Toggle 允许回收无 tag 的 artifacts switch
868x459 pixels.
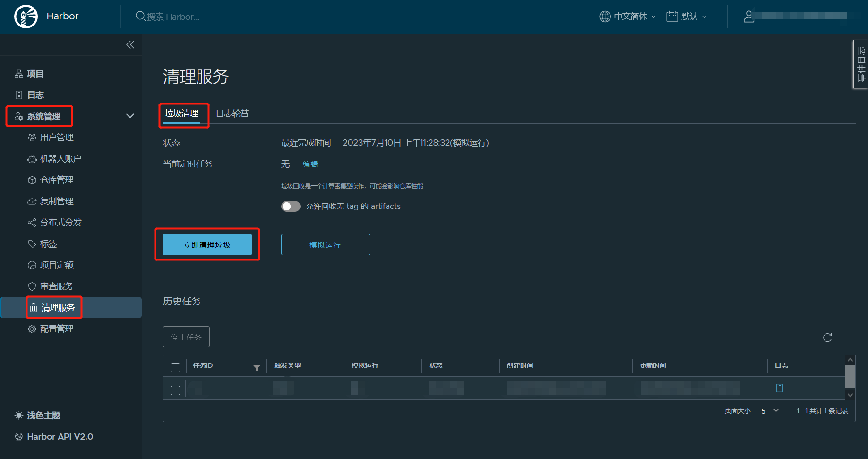[x=291, y=207]
